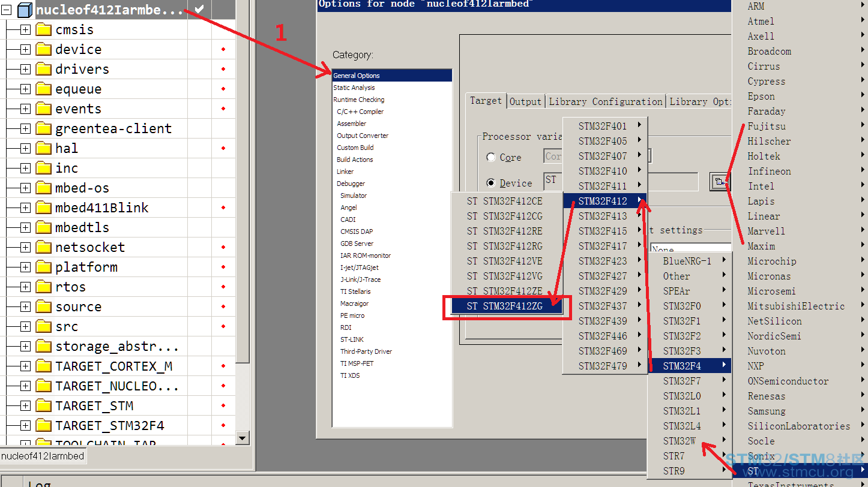Select Linker category
The height and width of the screenshot is (487, 868).
pos(345,172)
